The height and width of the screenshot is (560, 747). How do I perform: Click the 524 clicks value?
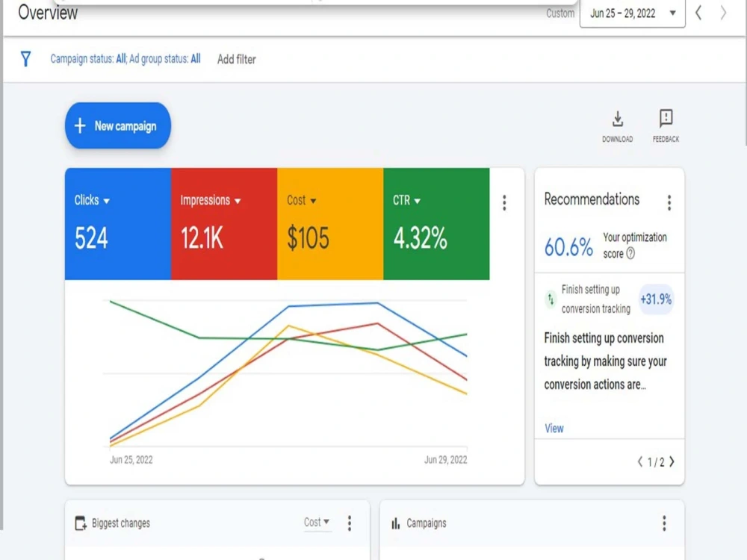pyautogui.click(x=91, y=238)
